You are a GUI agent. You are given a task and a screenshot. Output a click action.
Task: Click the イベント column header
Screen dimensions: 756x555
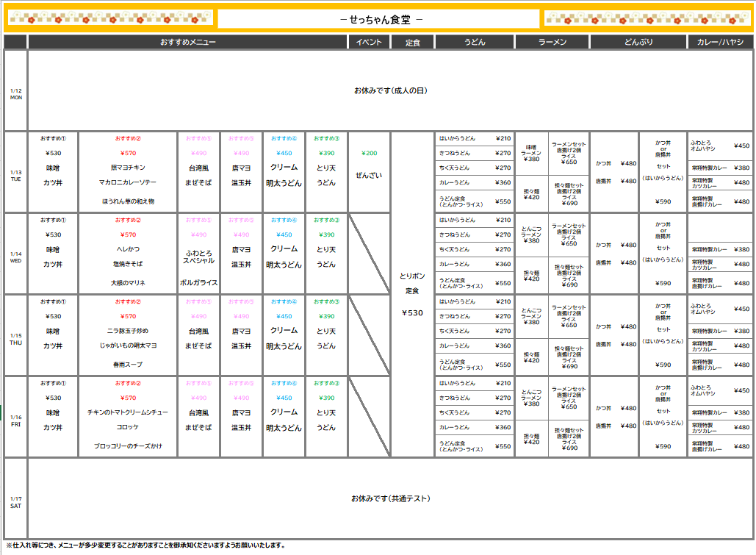[x=369, y=43]
